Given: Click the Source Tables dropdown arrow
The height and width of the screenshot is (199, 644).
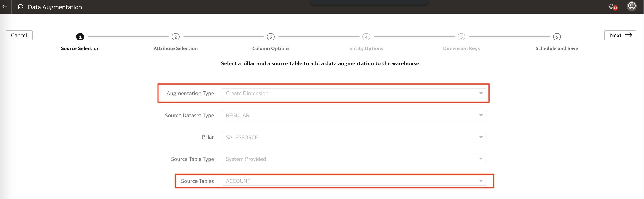Looking at the screenshot, I should coord(481,181).
